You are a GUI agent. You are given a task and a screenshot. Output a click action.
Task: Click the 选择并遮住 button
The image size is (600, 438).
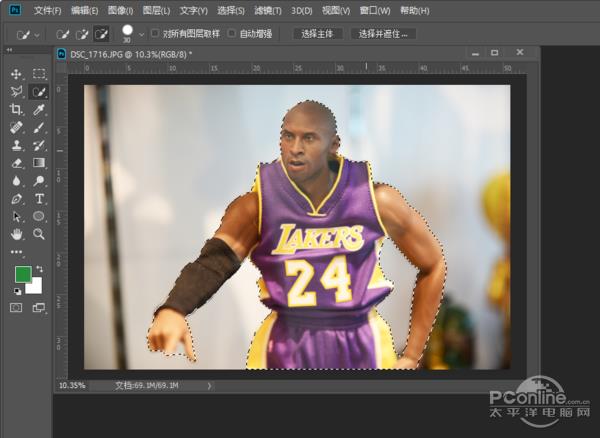pyautogui.click(x=383, y=34)
